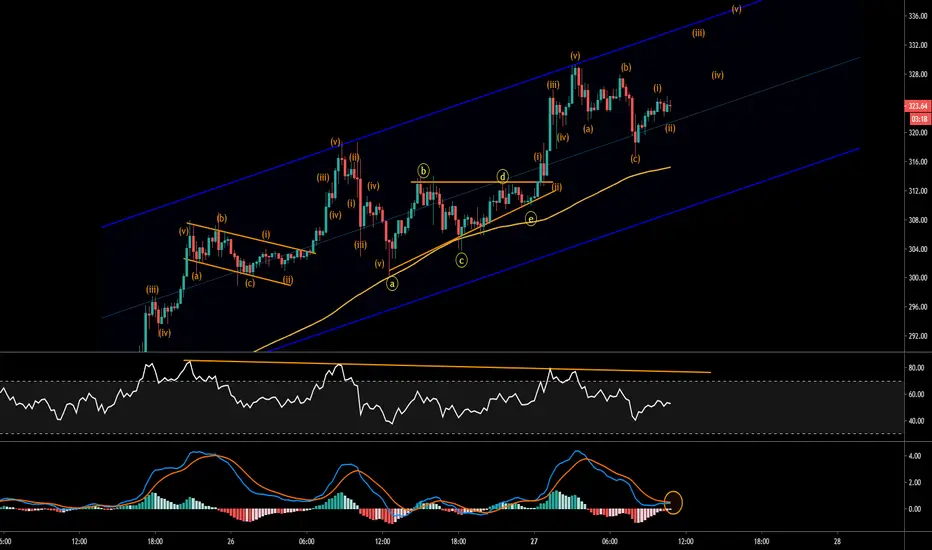Click the RSI 40.00 scale label
Screen dimensions: 932x550
[x=916, y=421]
